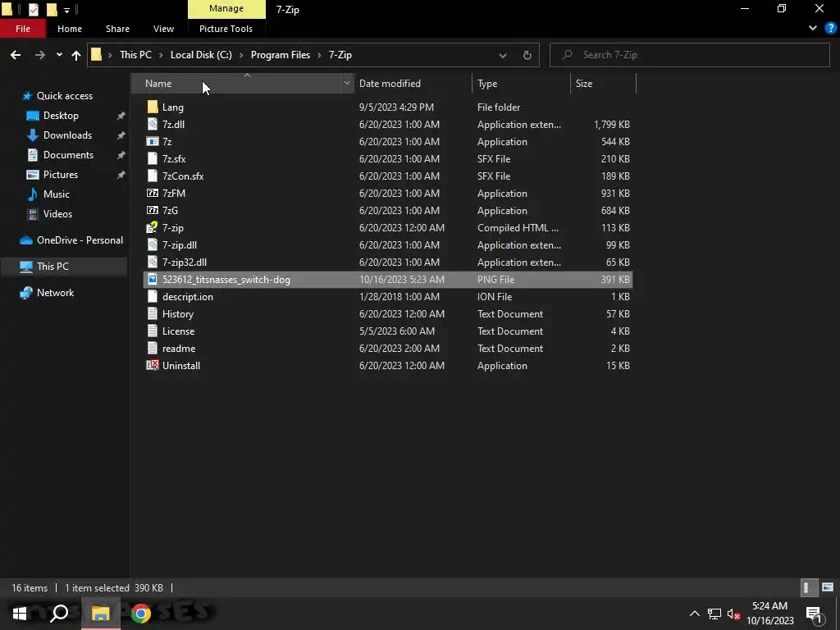The width and height of the screenshot is (840, 630).
Task: Navigate to Local Disk (C:) breadcrumb
Action: pyautogui.click(x=201, y=55)
